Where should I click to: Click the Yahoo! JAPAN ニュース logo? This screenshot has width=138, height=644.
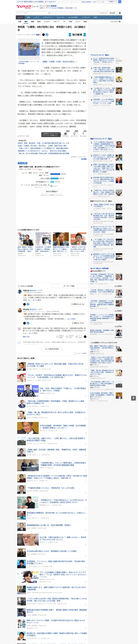28,7
